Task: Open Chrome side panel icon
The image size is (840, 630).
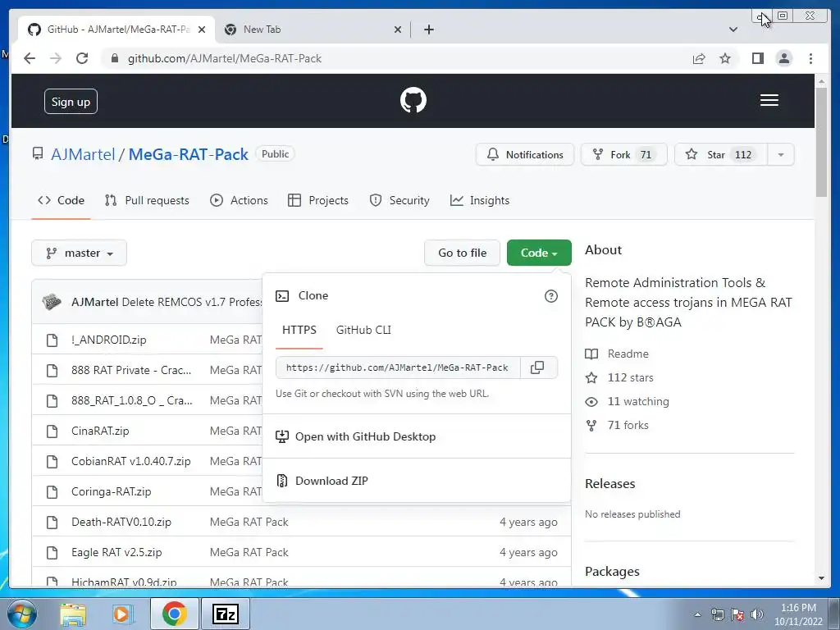Action: pyautogui.click(x=757, y=58)
